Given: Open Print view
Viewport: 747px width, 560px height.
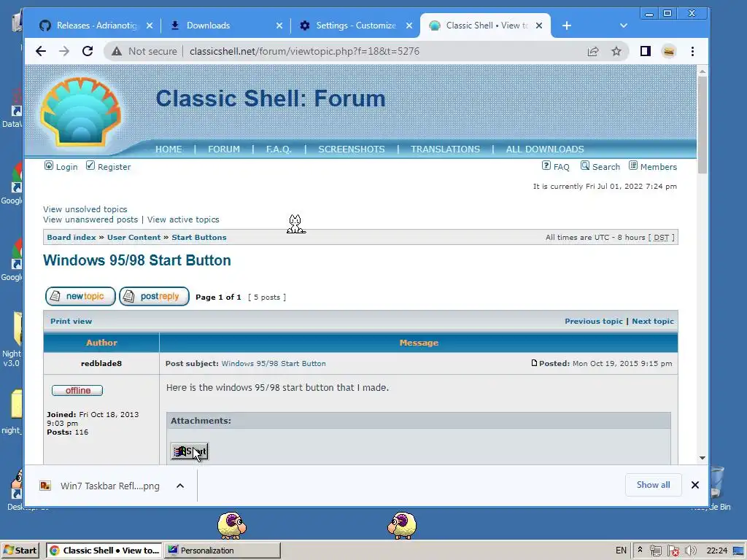Looking at the screenshot, I should 71,321.
